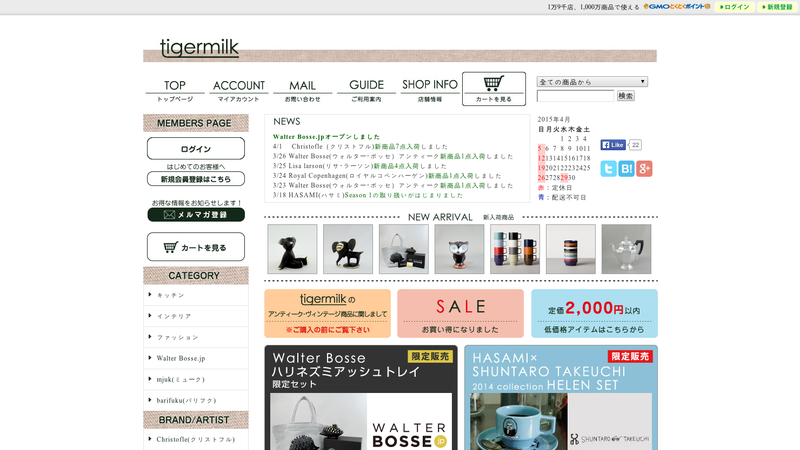Screen dimensions: 800x450
Task: Open the owl figurine thumbnail
Action: pyautogui.click(x=459, y=249)
